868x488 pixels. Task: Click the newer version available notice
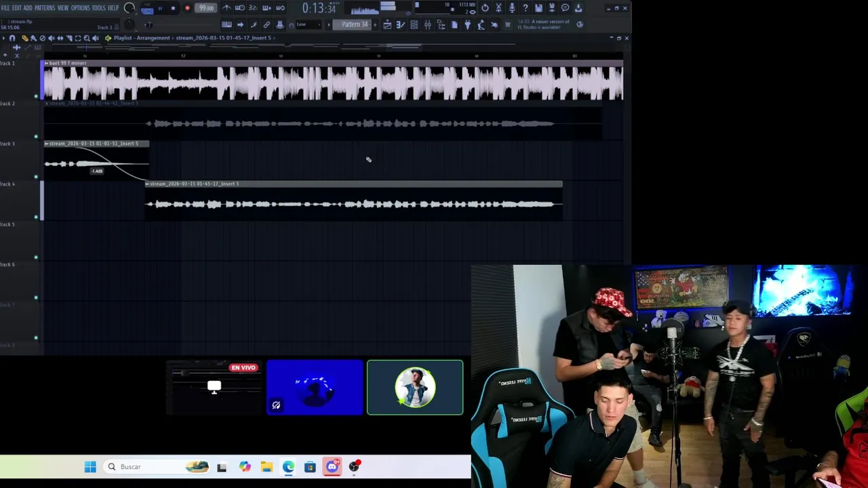544,24
